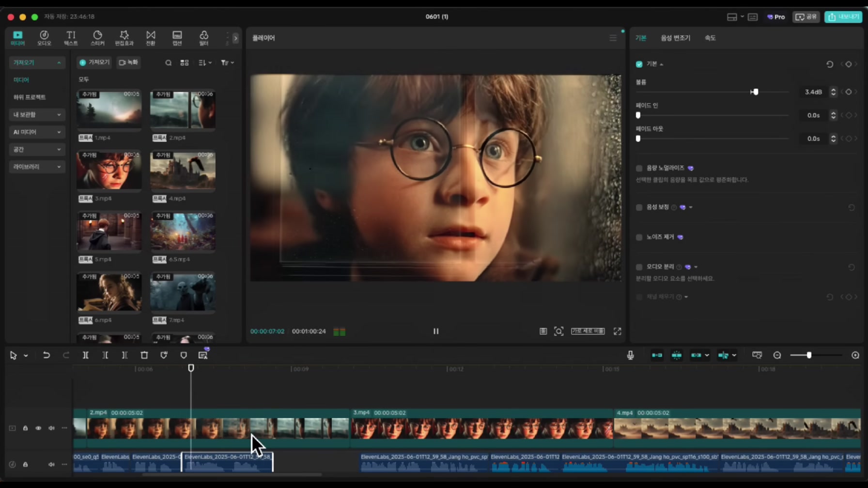This screenshot has width=868, height=488.
Task: Open the media filter funnel dropdown
Action: pos(227,63)
